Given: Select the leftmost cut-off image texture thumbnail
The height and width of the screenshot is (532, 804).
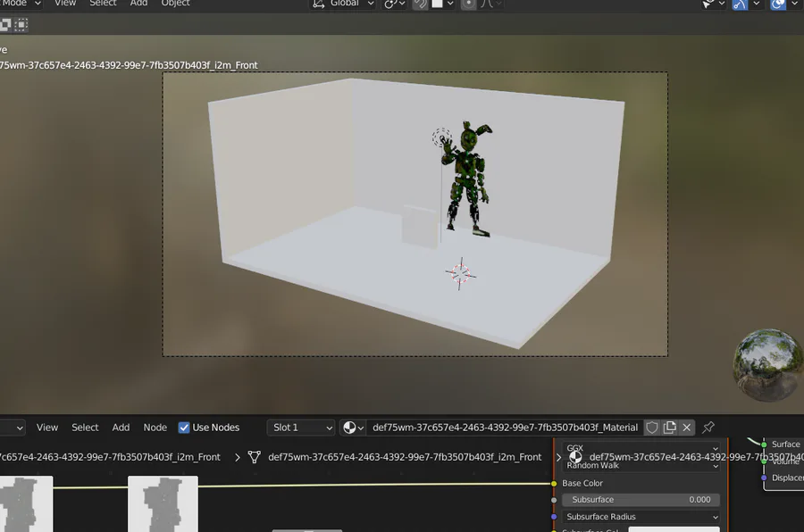Looking at the screenshot, I should click(26, 503).
